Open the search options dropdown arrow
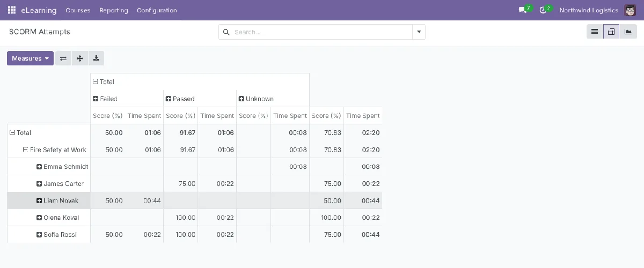This screenshot has height=268, width=644. pos(419,32)
